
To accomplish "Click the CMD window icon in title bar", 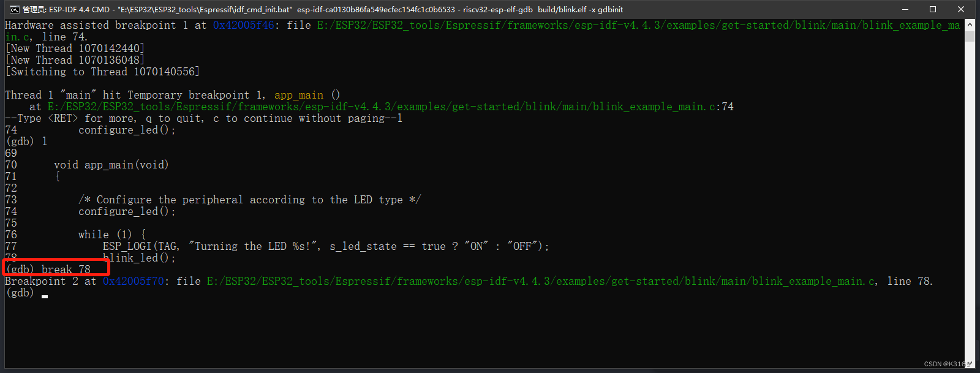I will click(x=14, y=9).
